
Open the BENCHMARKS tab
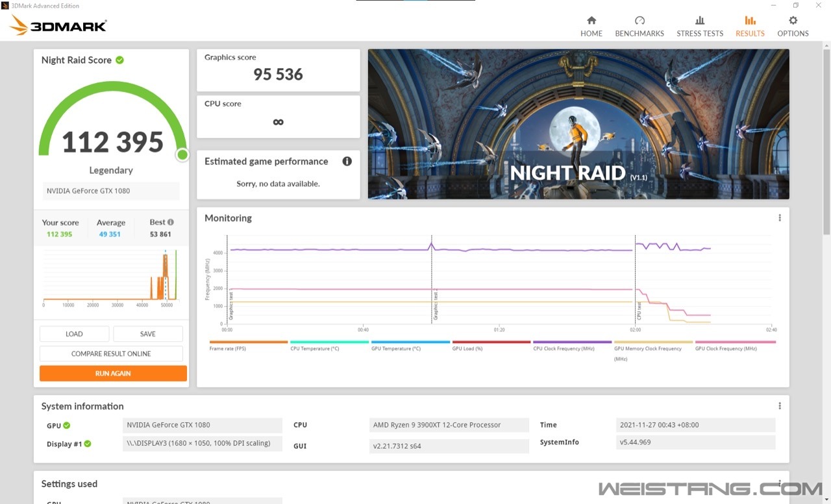tap(639, 27)
